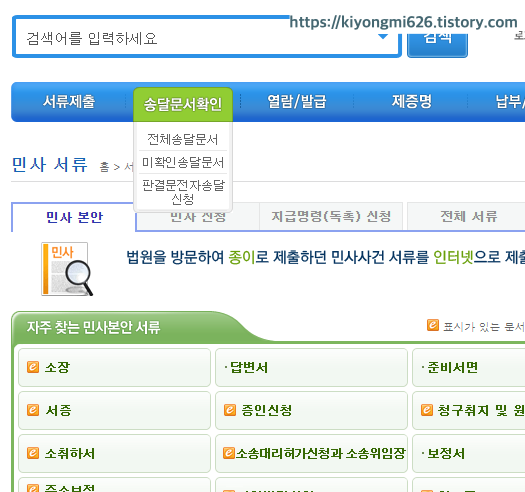The image size is (525, 492).
Task: Open the 답변서 document link
Action: [x=249, y=367]
